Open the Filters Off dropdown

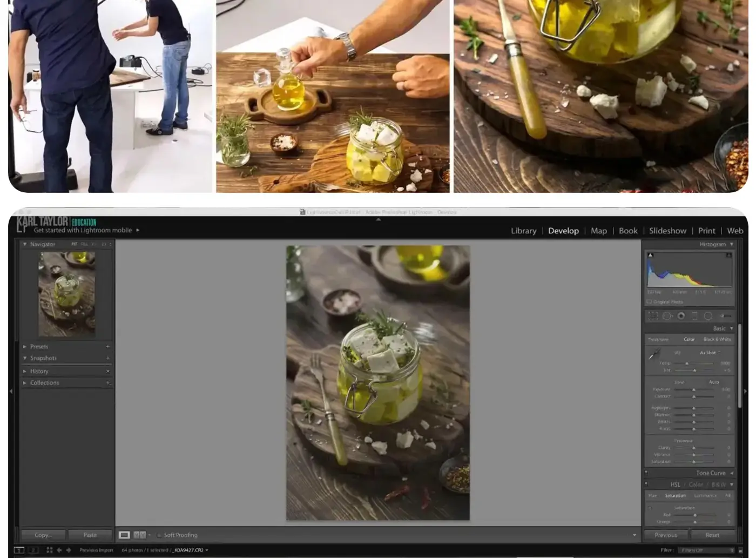[706, 550]
